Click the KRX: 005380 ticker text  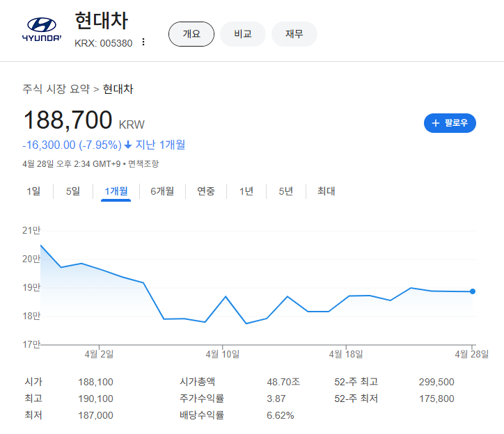tap(104, 43)
